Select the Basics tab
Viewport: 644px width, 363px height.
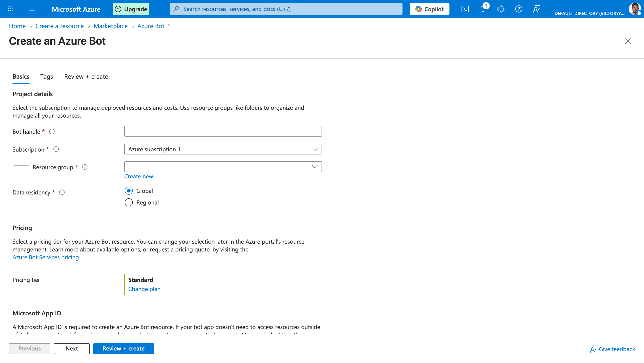pos(21,77)
